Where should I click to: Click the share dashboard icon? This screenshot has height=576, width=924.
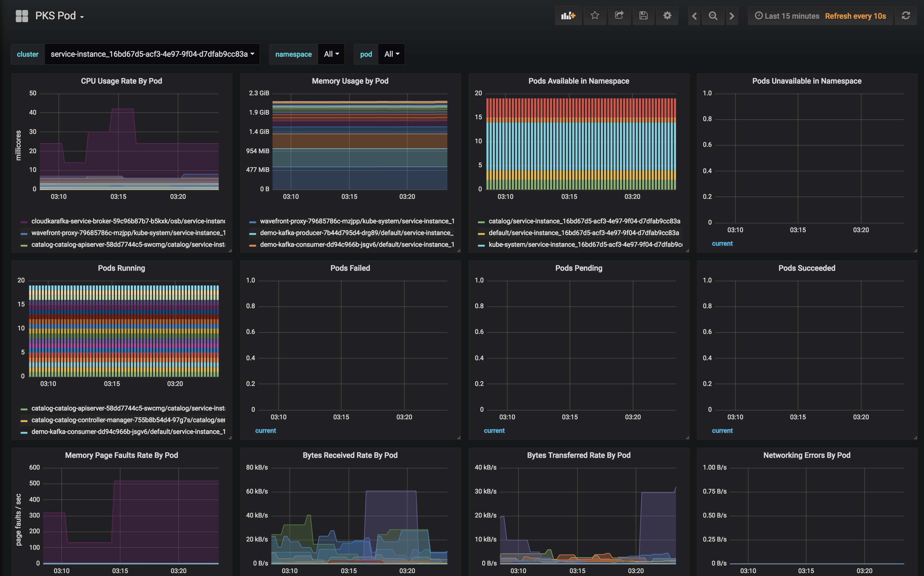coord(619,15)
